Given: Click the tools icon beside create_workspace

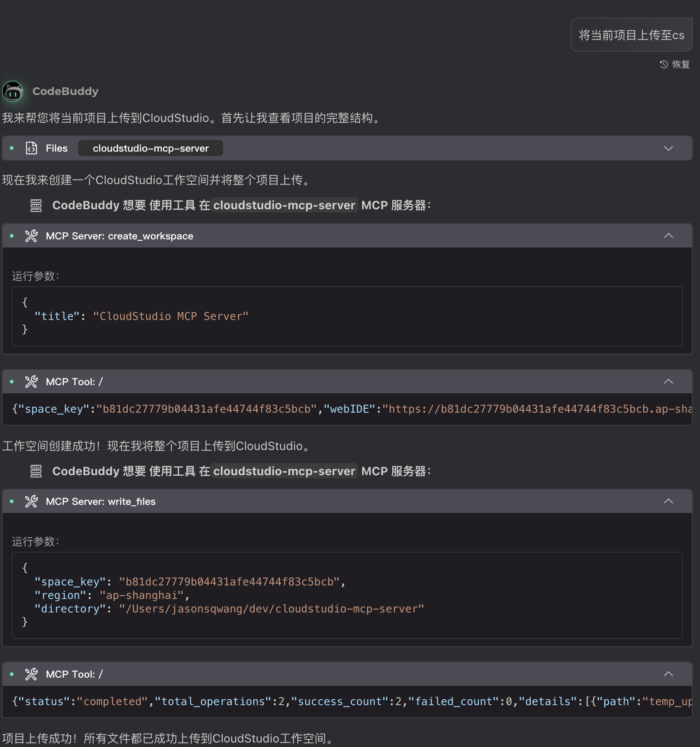Looking at the screenshot, I should point(31,236).
